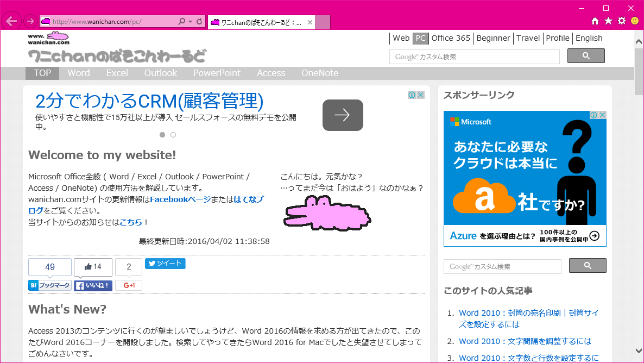Click the sidebar search magnifier button
The width and height of the screenshot is (644, 363).
pos(588,266)
